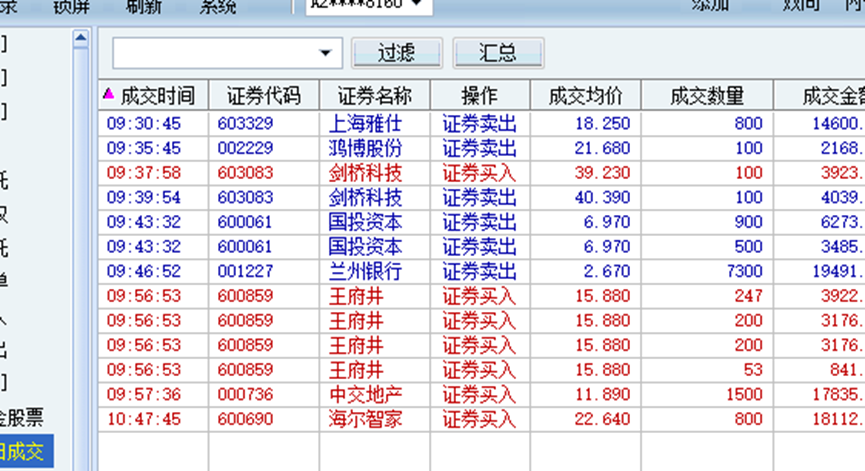Sort by the 成交均价 column header

click(x=585, y=96)
